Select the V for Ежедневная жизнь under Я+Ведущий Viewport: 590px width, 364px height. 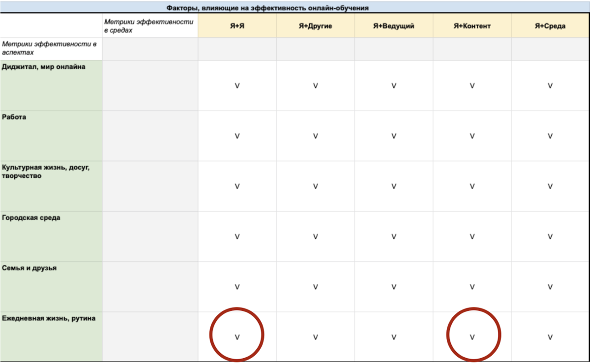click(393, 337)
